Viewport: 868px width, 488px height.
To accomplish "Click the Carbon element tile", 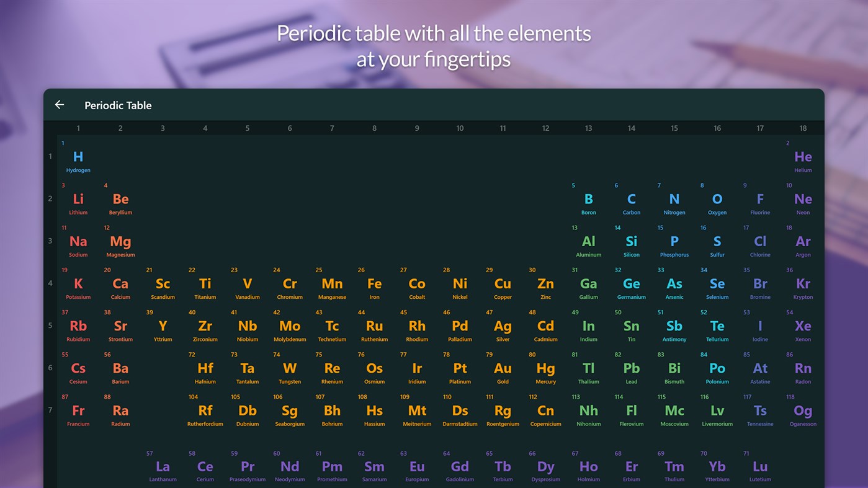I will tap(631, 201).
